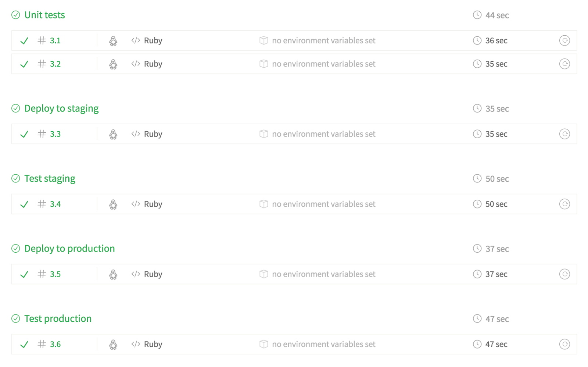This screenshot has width=588, height=367.
Task: Expand the Deploy to production block
Action: 69,248
